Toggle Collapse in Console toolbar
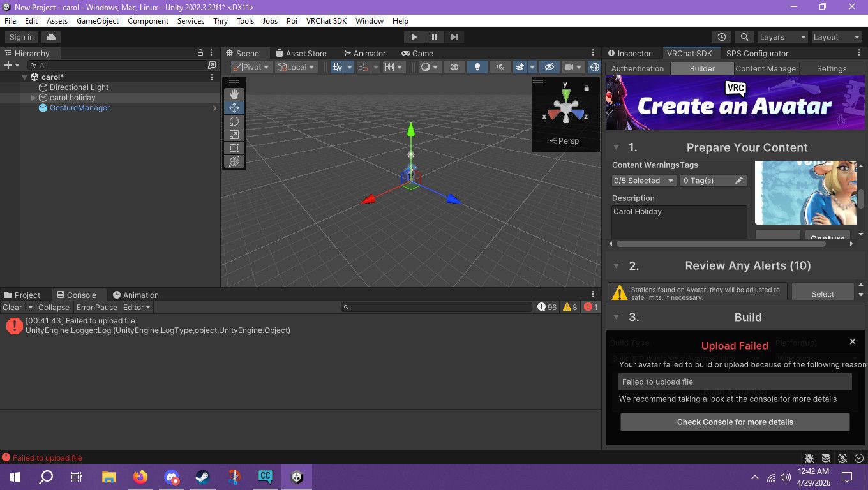 pyautogui.click(x=54, y=307)
